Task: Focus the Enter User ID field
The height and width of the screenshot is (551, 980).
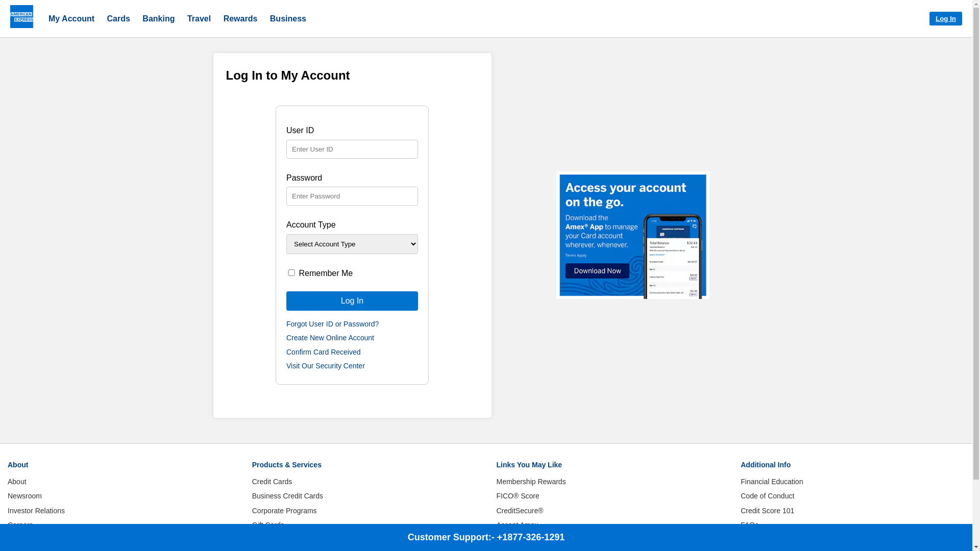Action: coord(352,149)
